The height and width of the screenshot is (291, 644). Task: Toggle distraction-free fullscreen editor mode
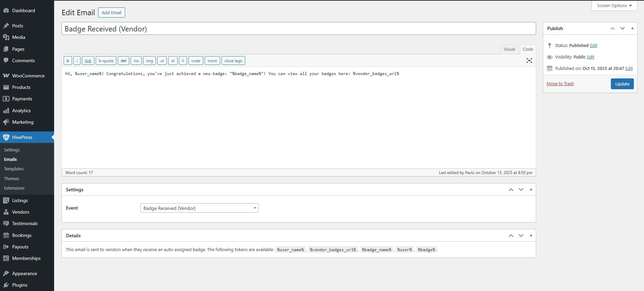point(529,60)
